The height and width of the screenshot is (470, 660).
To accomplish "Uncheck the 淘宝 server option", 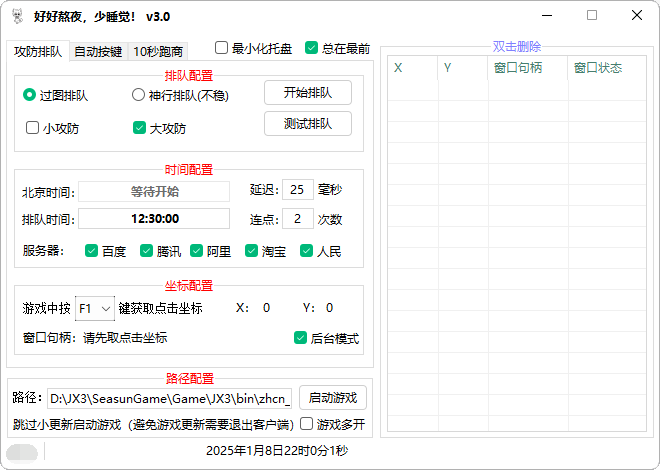I will (x=253, y=251).
